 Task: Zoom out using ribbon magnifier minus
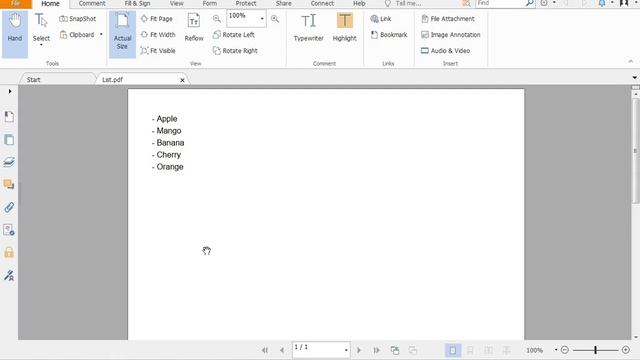[217, 19]
